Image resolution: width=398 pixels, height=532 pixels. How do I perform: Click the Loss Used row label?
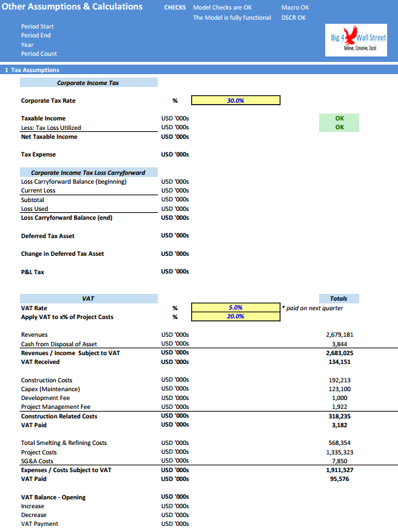pos(34,209)
